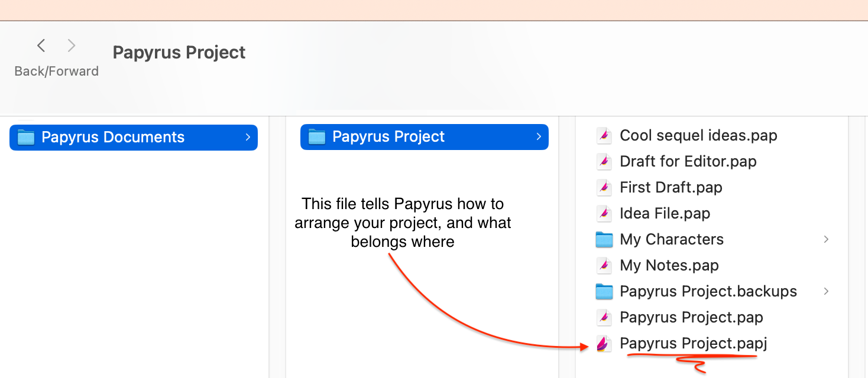This screenshot has width=868, height=378.
Task: Select My Characters folder name
Action: pyautogui.click(x=672, y=239)
